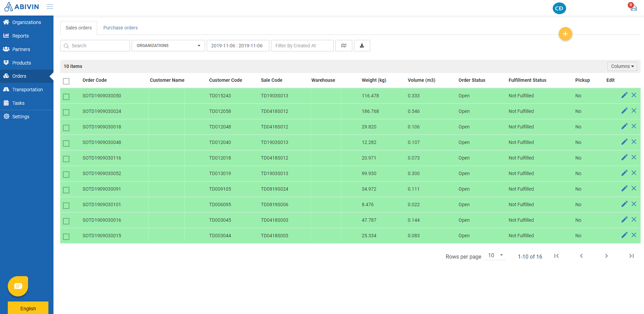Change language with the English button
644x314 pixels.
[28, 308]
